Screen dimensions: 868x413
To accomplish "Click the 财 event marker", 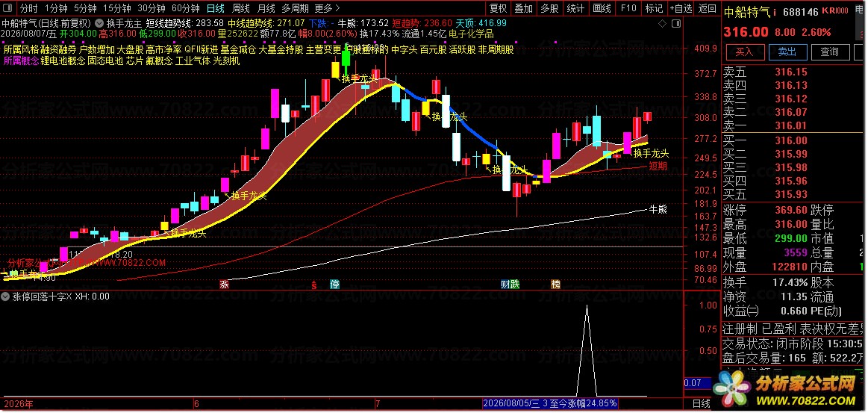I will tap(505, 285).
